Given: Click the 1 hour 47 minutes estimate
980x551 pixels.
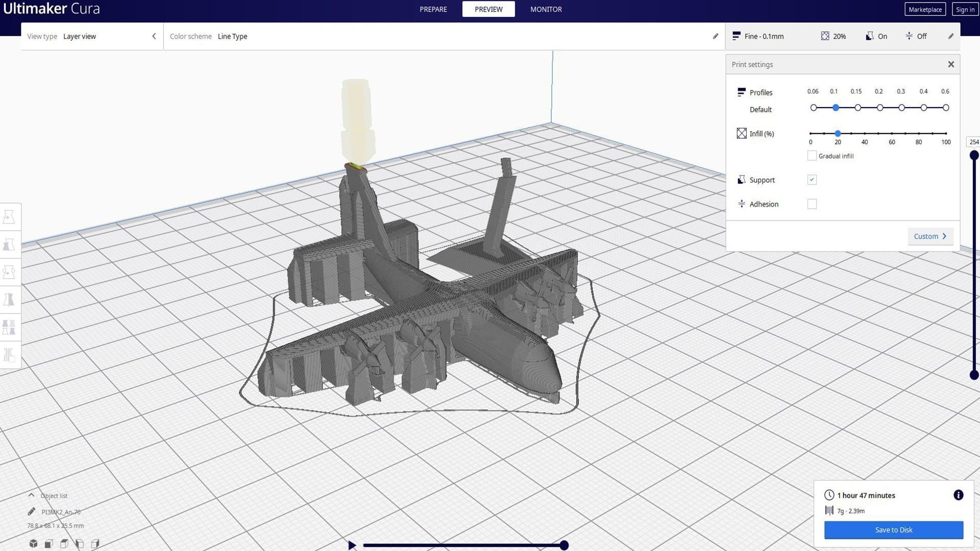Looking at the screenshot, I should point(866,495).
